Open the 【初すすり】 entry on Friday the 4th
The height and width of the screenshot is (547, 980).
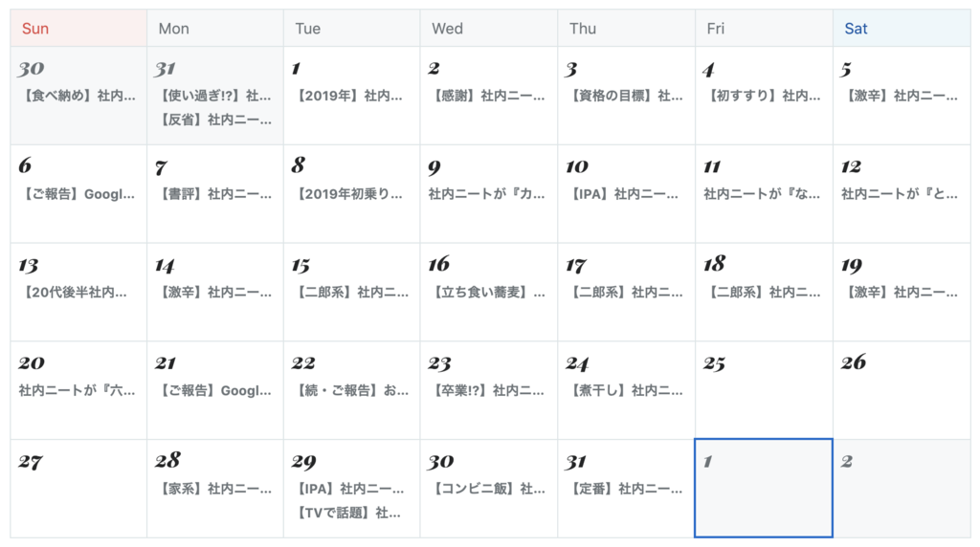point(764,96)
